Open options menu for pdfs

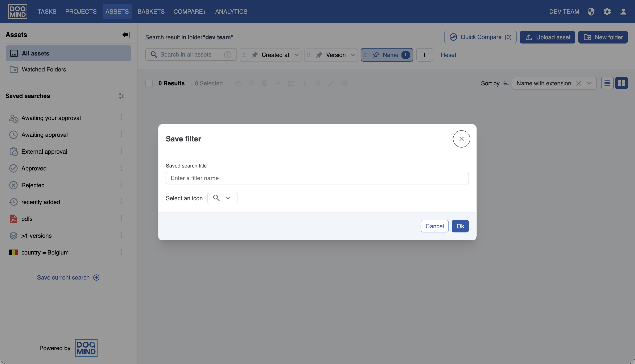click(121, 218)
